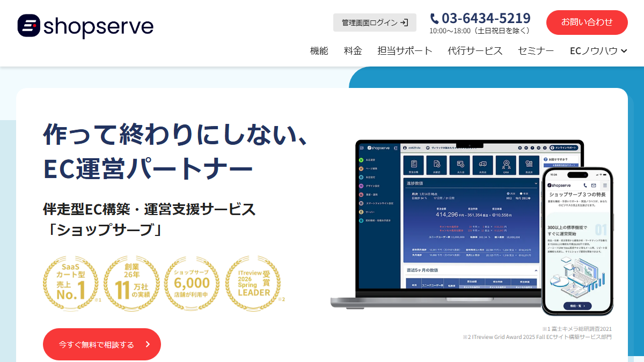Click phone number 03-6434-5219

click(x=480, y=18)
